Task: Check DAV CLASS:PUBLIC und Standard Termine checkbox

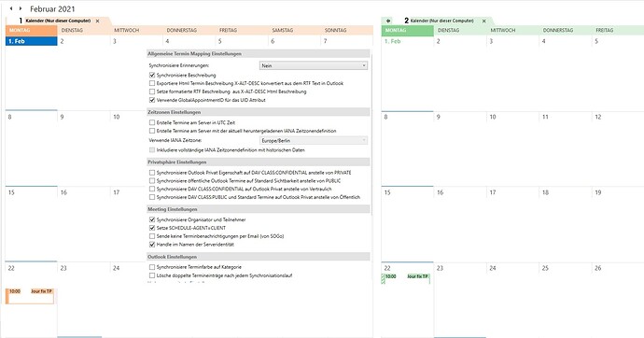Action: click(152, 197)
